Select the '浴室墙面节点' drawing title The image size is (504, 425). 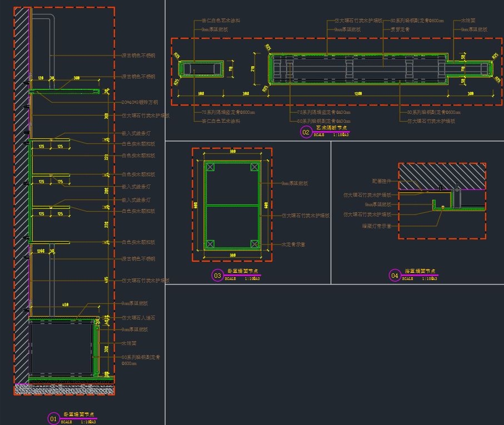420,271
